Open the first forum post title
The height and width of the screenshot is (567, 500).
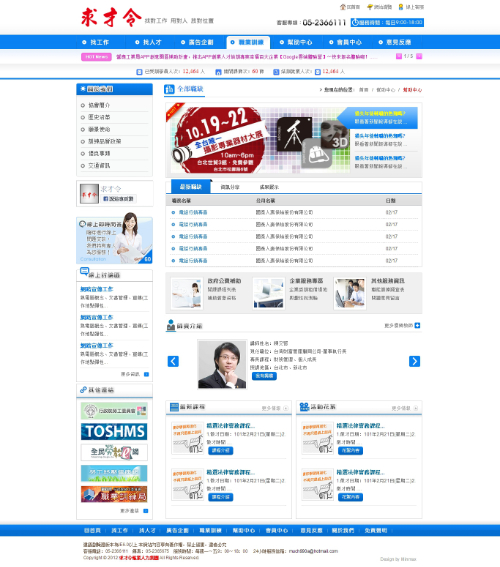tap(97, 289)
